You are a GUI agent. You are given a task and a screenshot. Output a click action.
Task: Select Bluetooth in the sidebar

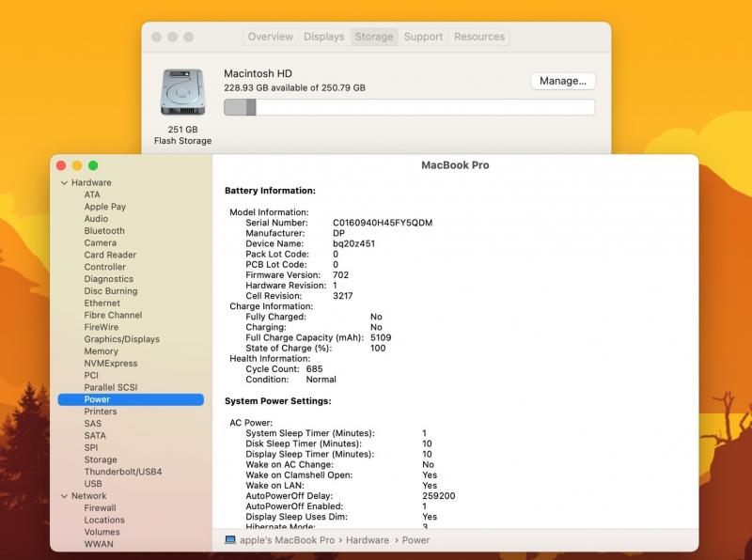(x=104, y=230)
